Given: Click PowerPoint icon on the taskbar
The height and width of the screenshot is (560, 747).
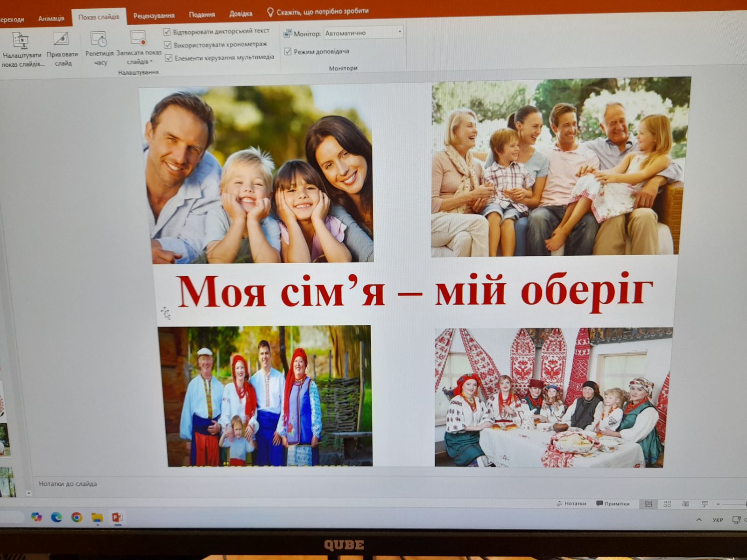Looking at the screenshot, I should pos(117,517).
